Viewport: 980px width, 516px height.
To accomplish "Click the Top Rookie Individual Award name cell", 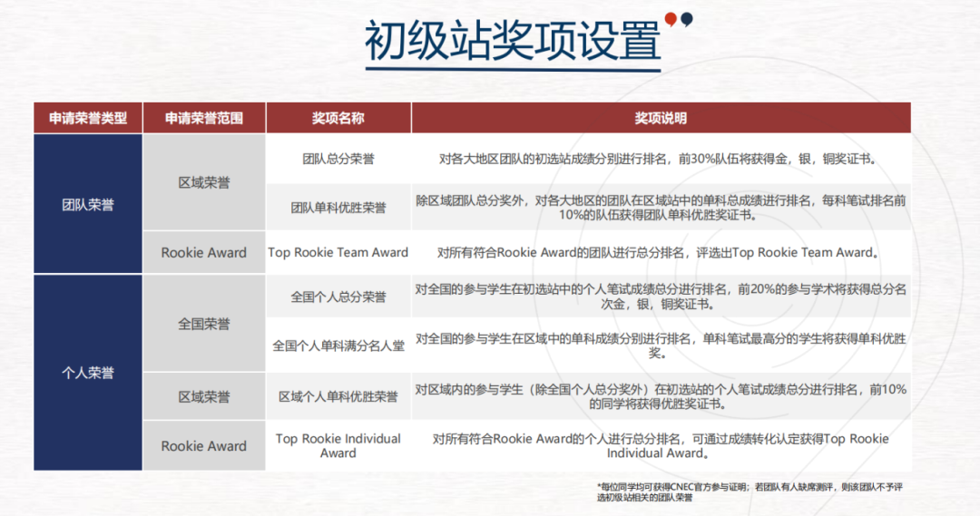I will (x=338, y=445).
